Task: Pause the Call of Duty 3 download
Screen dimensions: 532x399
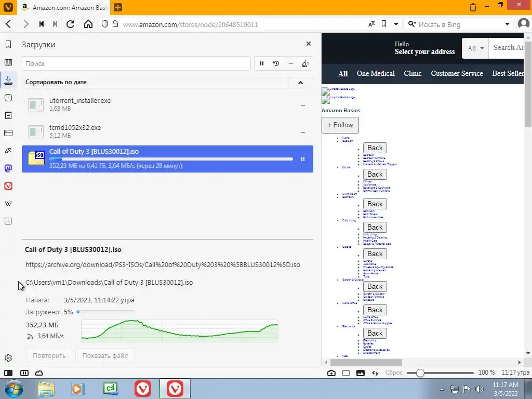Action: pyautogui.click(x=303, y=159)
